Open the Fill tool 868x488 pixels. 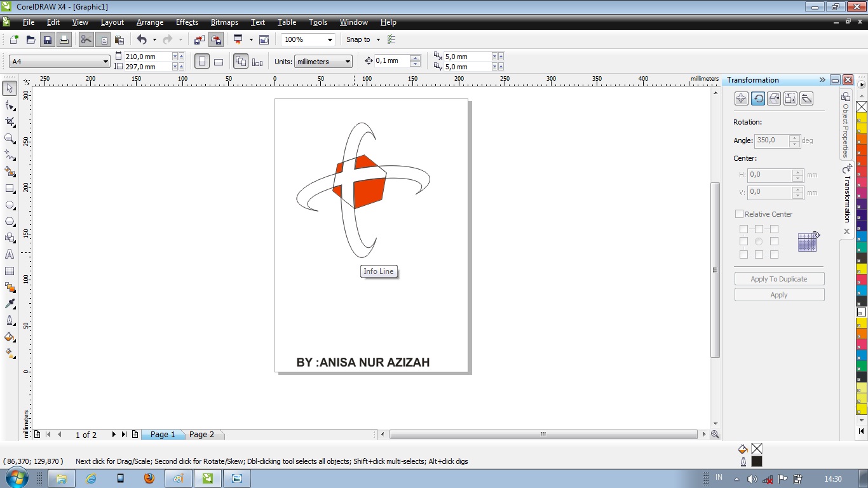pyautogui.click(x=9, y=336)
